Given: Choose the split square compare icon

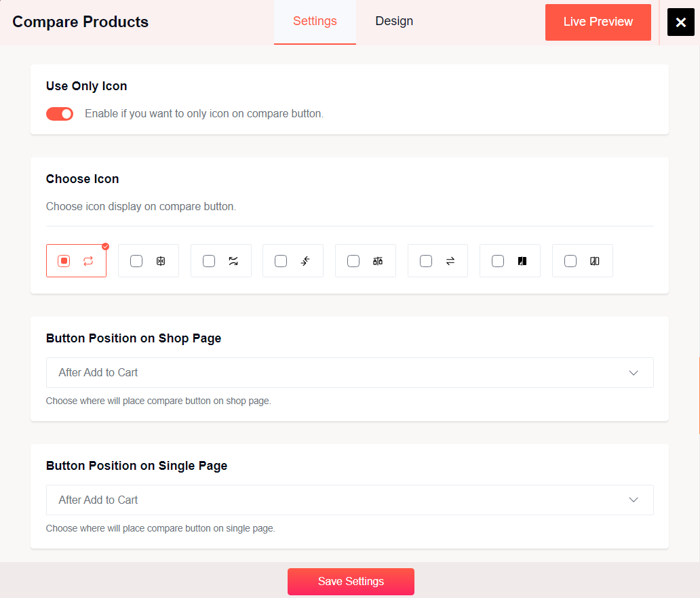Looking at the screenshot, I should 595,260.
